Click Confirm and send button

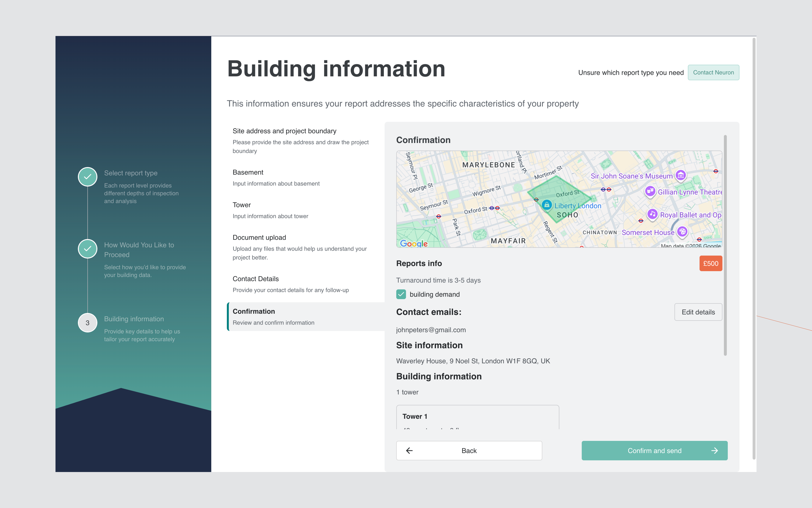pos(654,450)
